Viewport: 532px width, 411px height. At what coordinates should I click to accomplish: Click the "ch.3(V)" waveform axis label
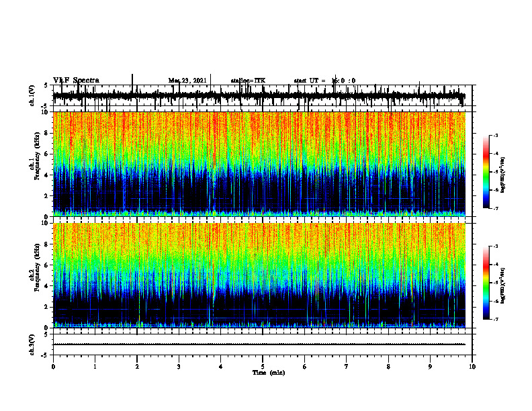coord(32,345)
